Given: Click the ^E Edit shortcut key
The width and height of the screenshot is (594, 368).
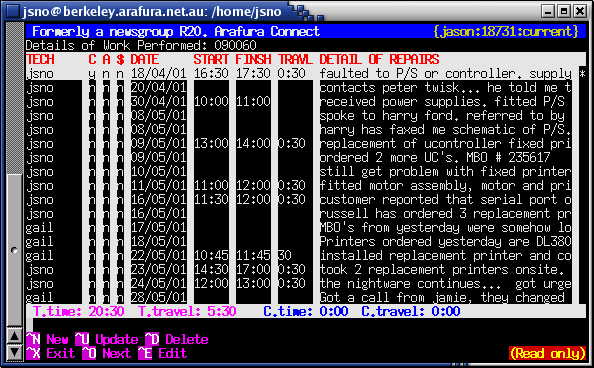Looking at the screenshot, I should (x=163, y=354).
